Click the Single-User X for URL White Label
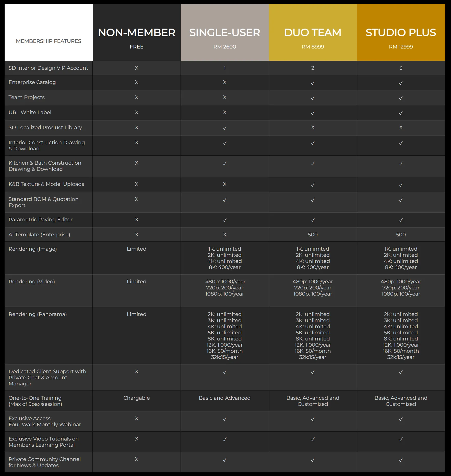451x476 pixels. coord(224,112)
